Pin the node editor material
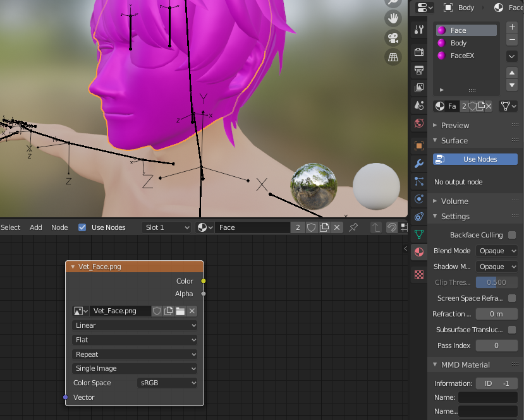 [x=353, y=227]
